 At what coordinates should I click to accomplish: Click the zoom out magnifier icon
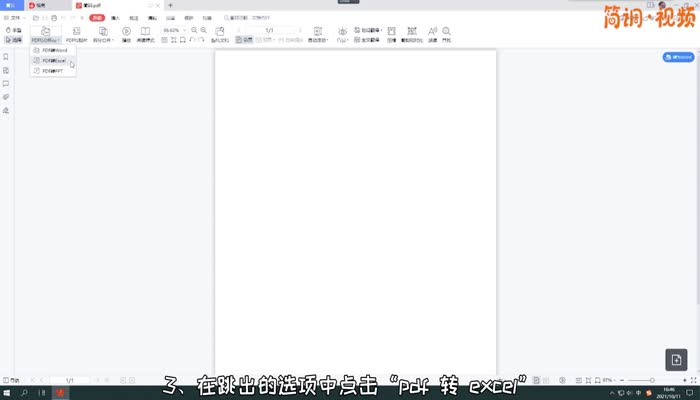pos(192,30)
